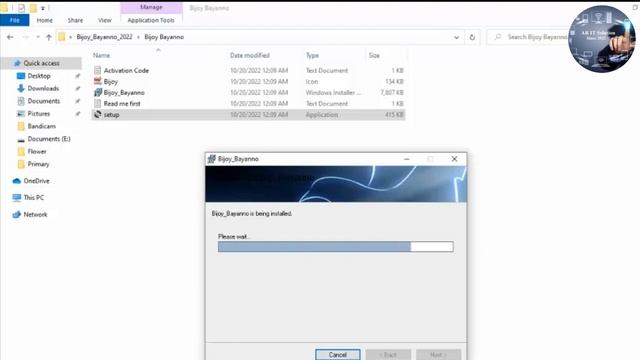Screen dimensions: 640x360
Task: Unpin Downloads using its pin icon
Action: pos(78,89)
